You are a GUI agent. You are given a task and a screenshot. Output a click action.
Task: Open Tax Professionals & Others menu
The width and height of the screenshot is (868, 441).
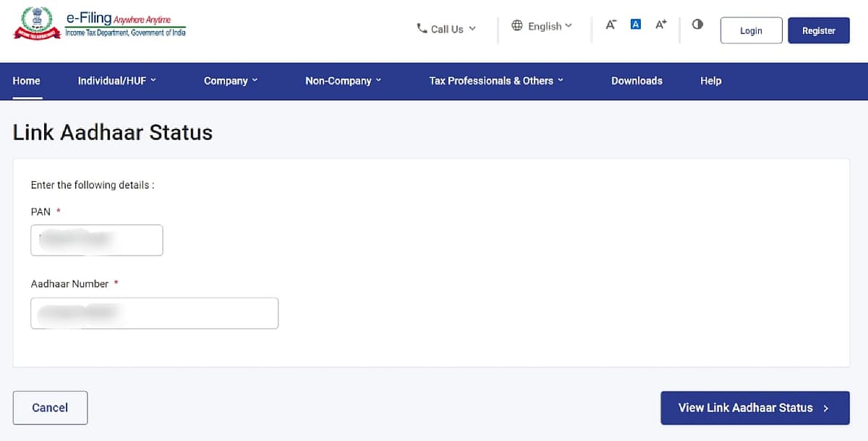(496, 81)
